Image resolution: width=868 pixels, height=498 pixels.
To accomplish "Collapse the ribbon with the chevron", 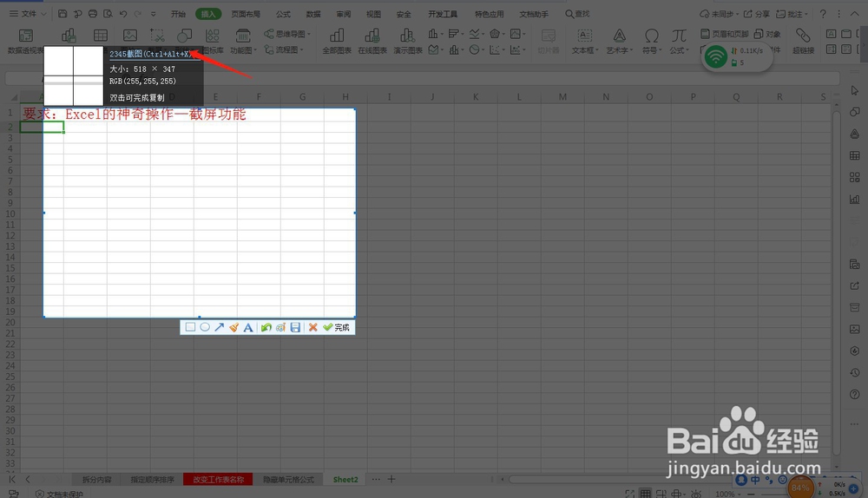I will [855, 14].
